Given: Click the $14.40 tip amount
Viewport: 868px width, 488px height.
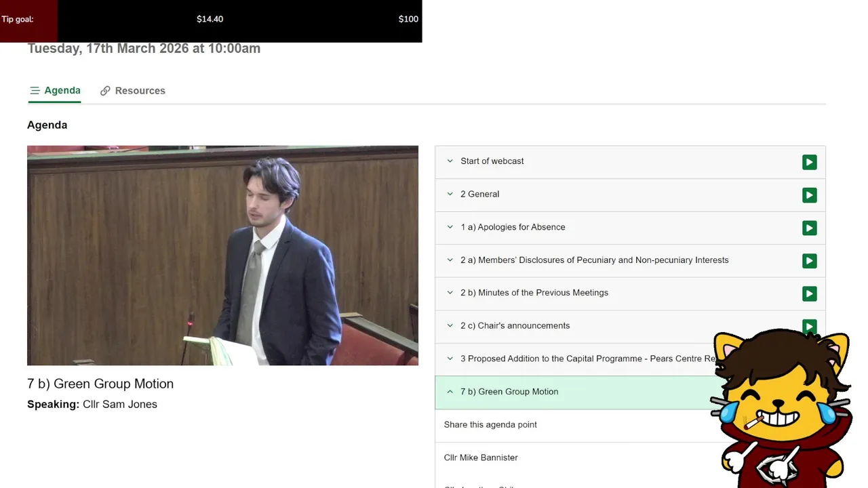Looking at the screenshot, I should (210, 19).
